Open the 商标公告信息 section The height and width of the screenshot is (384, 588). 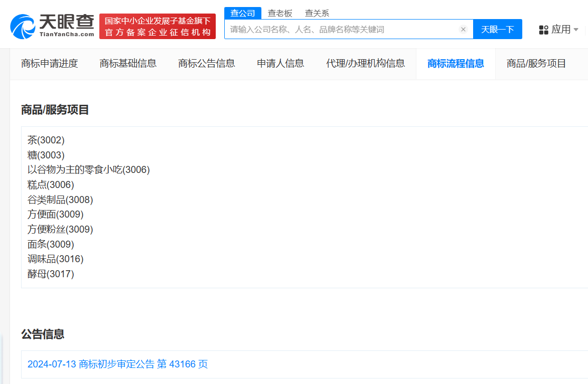[207, 64]
